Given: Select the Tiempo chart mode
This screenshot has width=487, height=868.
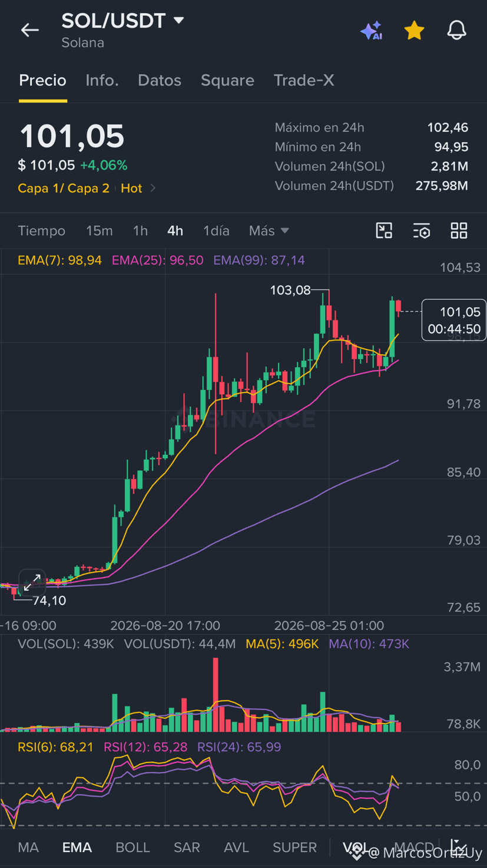Looking at the screenshot, I should [x=41, y=230].
